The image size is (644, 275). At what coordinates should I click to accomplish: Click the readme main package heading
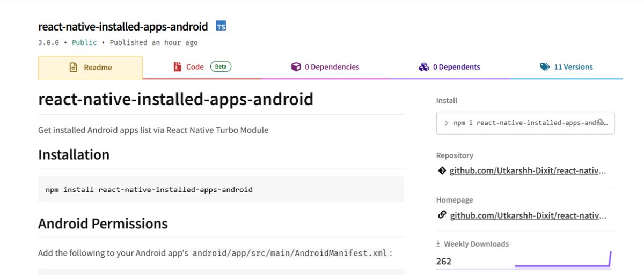pyautogui.click(x=175, y=100)
